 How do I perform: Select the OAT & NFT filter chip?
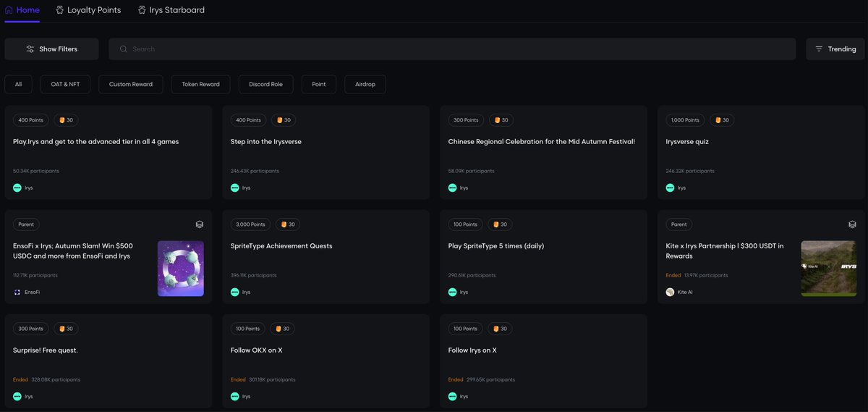65,84
